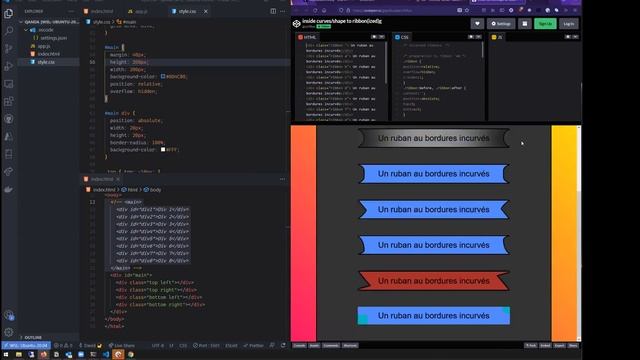
Task: Select the JS editor tab in CodePen
Action: pyautogui.click(x=497, y=37)
